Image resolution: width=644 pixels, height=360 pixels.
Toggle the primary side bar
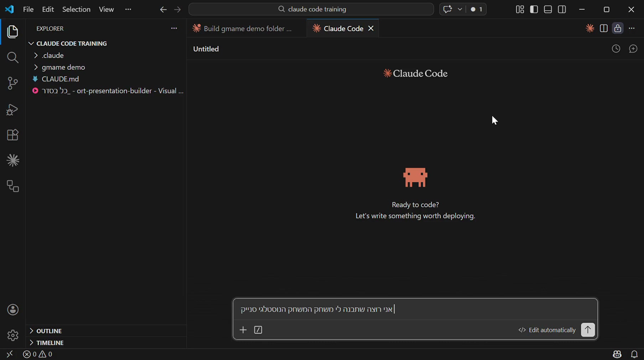coord(534,10)
